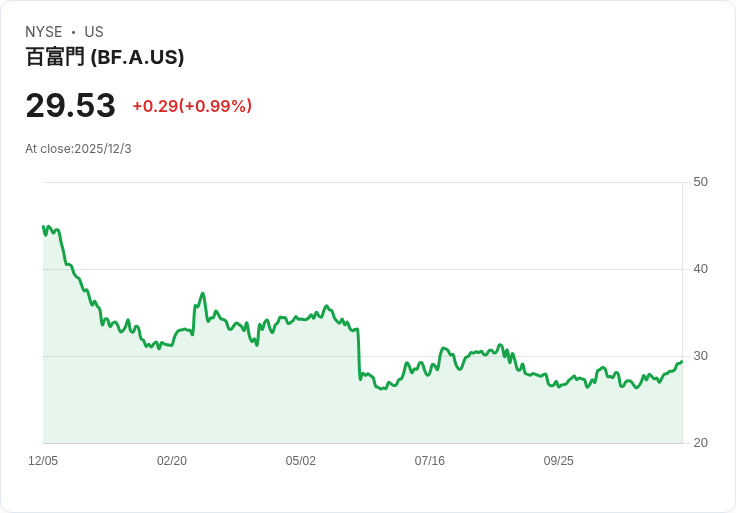Click the 05/02 x-axis date label
The image size is (736, 513).
pos(301,461)
